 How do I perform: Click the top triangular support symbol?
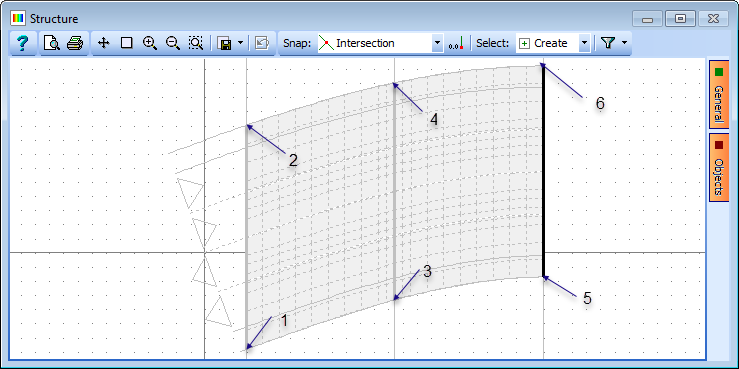click(x=190, y=193)
